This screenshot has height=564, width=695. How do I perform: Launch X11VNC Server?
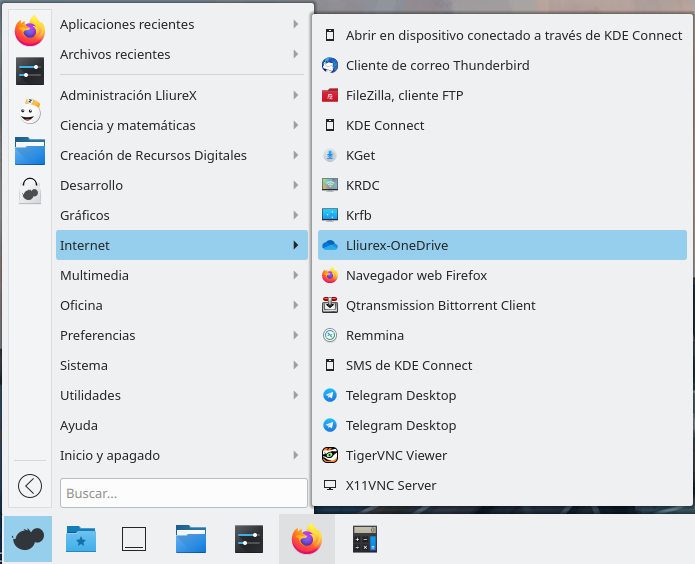390,485
